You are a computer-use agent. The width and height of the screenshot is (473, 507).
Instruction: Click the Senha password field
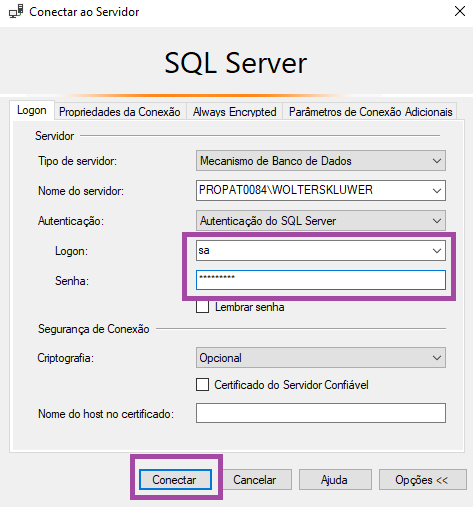coord(321,280)
